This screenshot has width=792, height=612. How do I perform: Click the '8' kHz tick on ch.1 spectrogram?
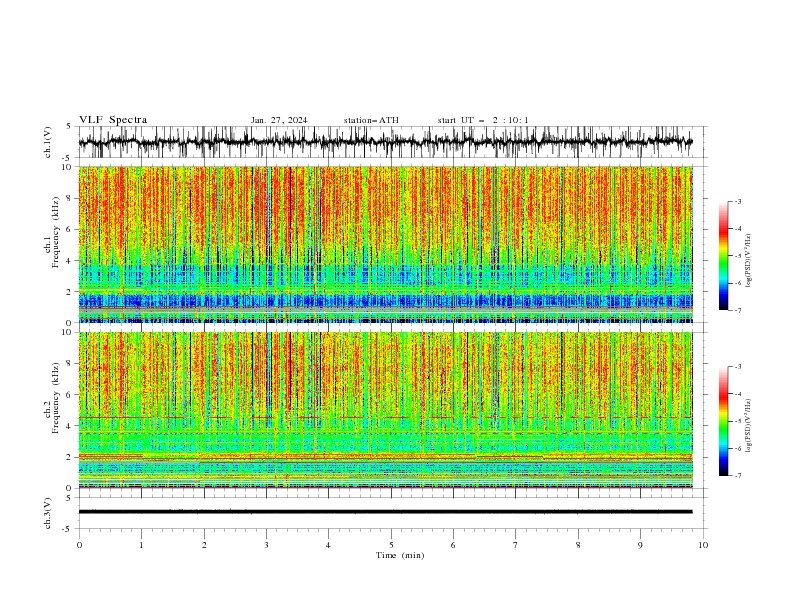click(70, 198)
